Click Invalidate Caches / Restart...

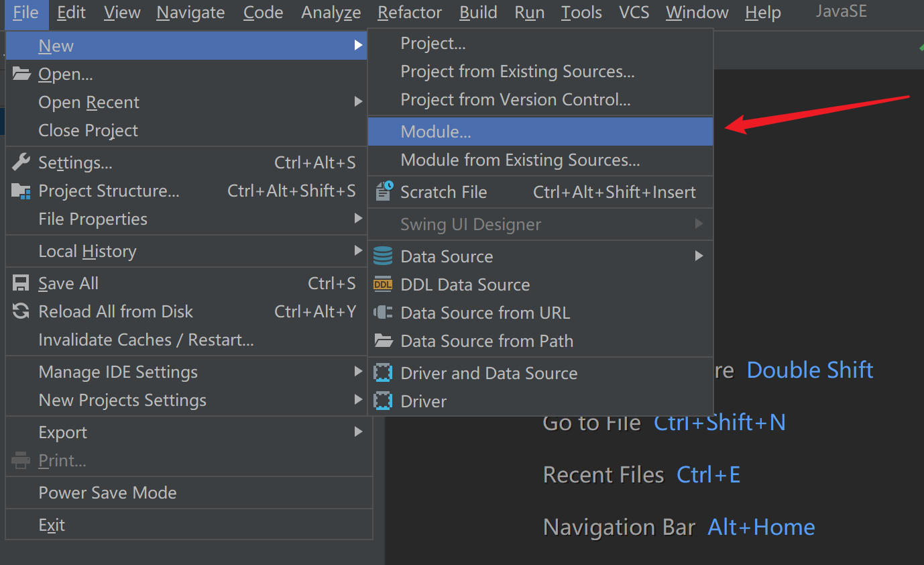click(x=146, y=340)
